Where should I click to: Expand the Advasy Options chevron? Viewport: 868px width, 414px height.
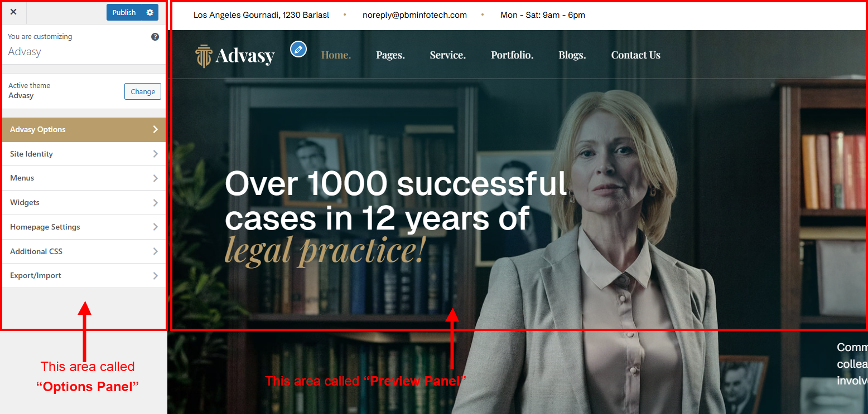coord(156,129)
